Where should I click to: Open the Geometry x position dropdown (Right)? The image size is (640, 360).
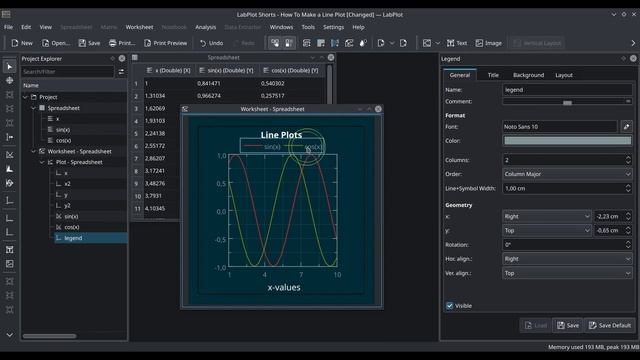coord(547,216)
